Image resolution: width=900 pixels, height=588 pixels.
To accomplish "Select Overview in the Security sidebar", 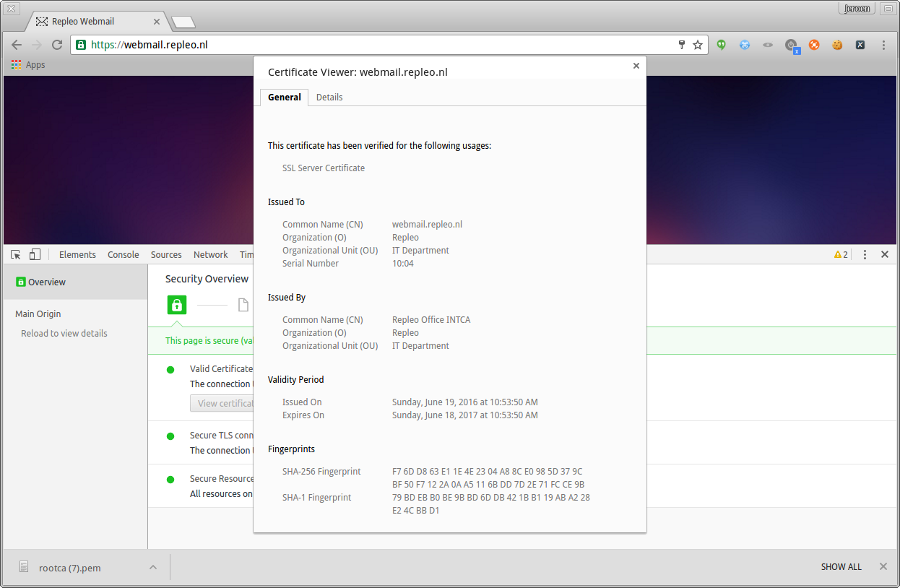I will 75,282.
